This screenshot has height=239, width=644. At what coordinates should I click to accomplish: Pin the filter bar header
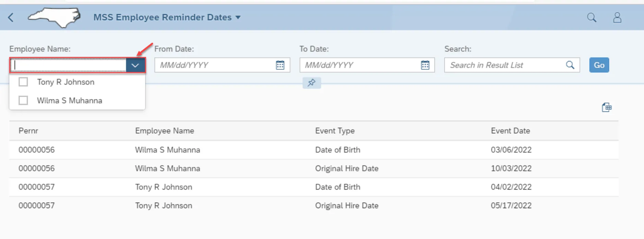click(x=311, y=83)
